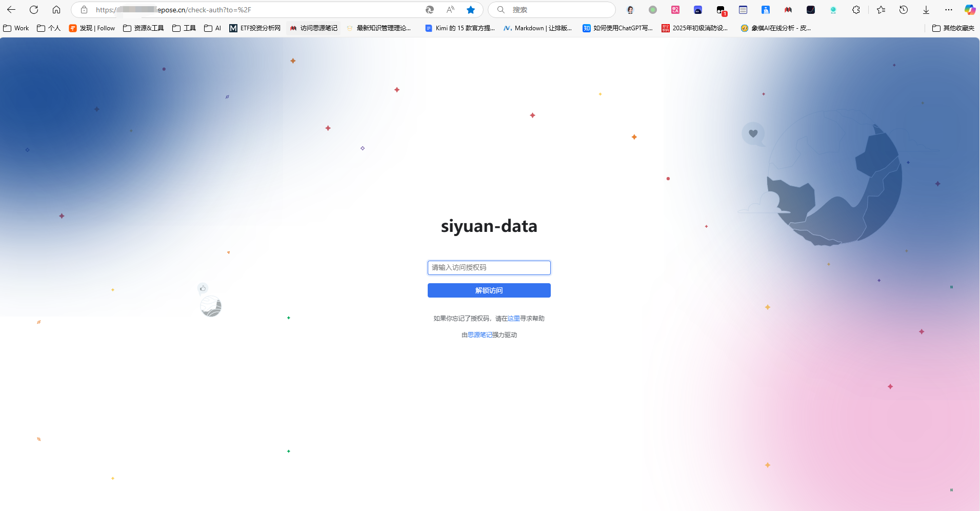Expand the 工具 bookmarks folder
This screenshot has width=980, height=511.
[184, 28]
